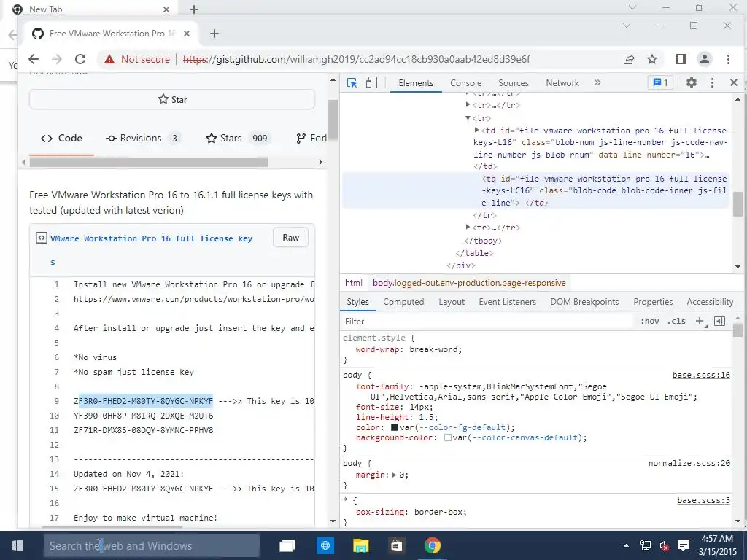
Task: Open gist Stars tab
Action: coord(239,138)
